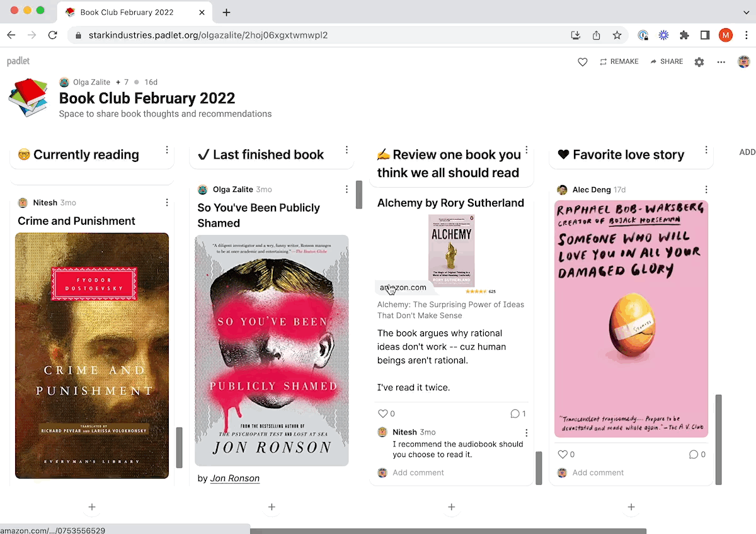Click the horizontal scrollbar at the bottom of the page
756x534 pixels.
448,531
